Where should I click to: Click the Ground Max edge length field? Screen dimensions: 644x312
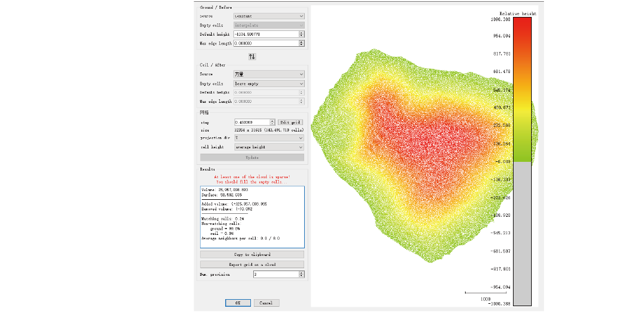pos(265,43)
